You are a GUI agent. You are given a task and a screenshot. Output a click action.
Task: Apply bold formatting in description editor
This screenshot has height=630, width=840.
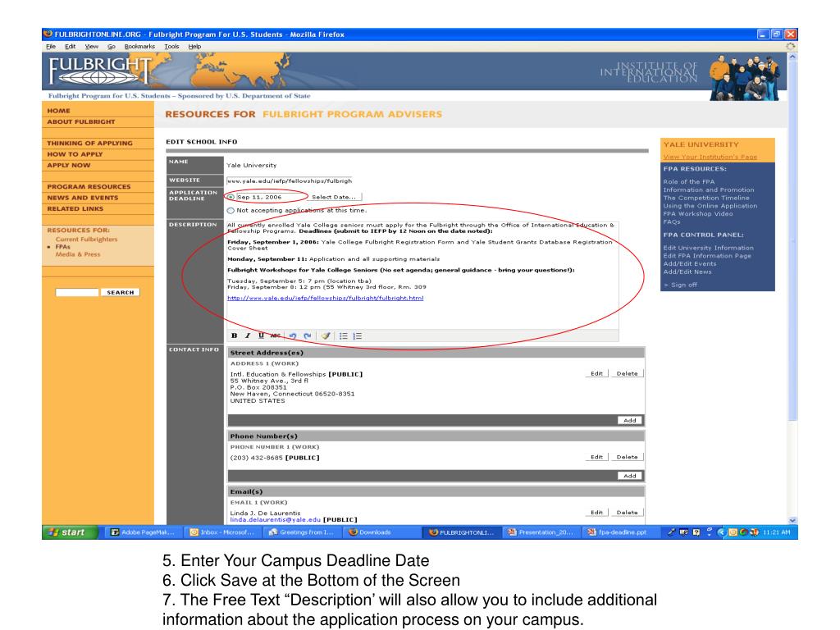pos(234,336)
